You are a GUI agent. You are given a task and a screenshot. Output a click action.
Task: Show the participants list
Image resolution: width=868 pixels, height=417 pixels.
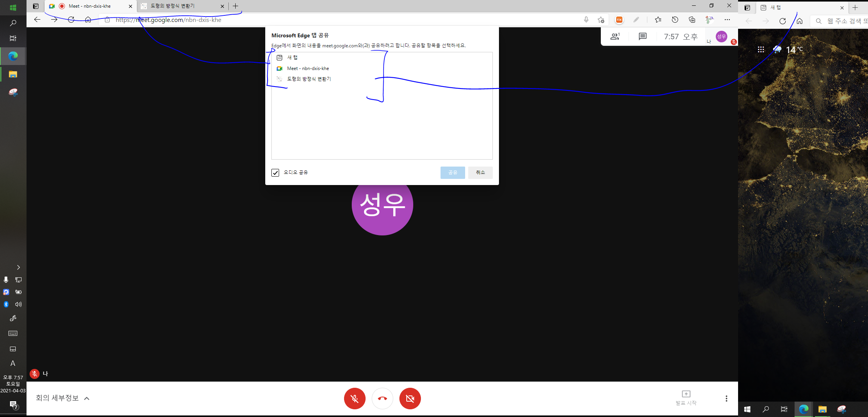click(x=615, y=37)
